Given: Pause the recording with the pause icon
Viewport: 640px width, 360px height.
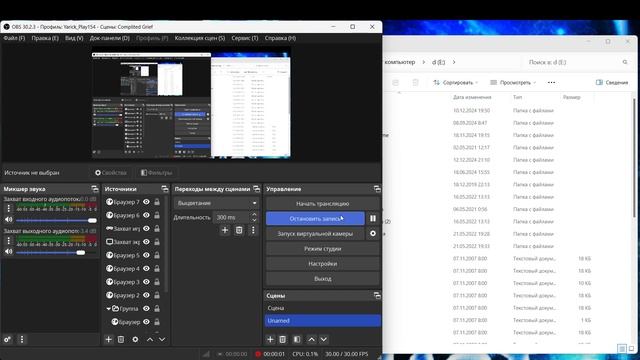Looking at the screenshot, I should click(x=373, y=218).
